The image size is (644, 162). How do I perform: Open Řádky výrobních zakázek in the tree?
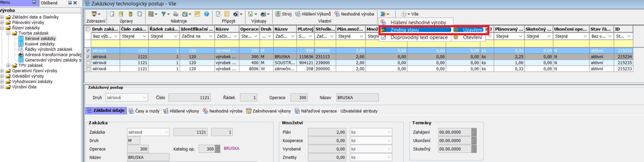(x=49, y=49)
